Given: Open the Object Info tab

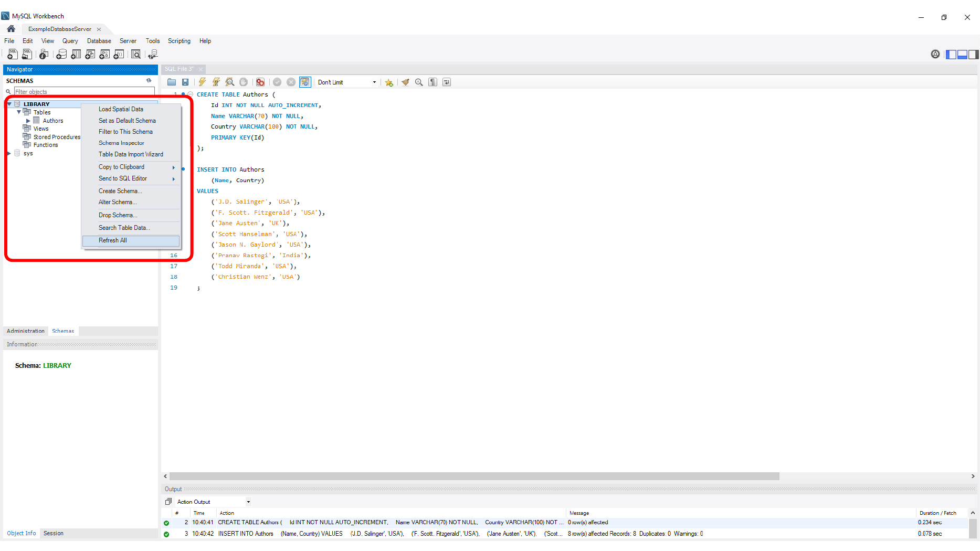Looking at the screenshot, I should [x=22, y=533].
